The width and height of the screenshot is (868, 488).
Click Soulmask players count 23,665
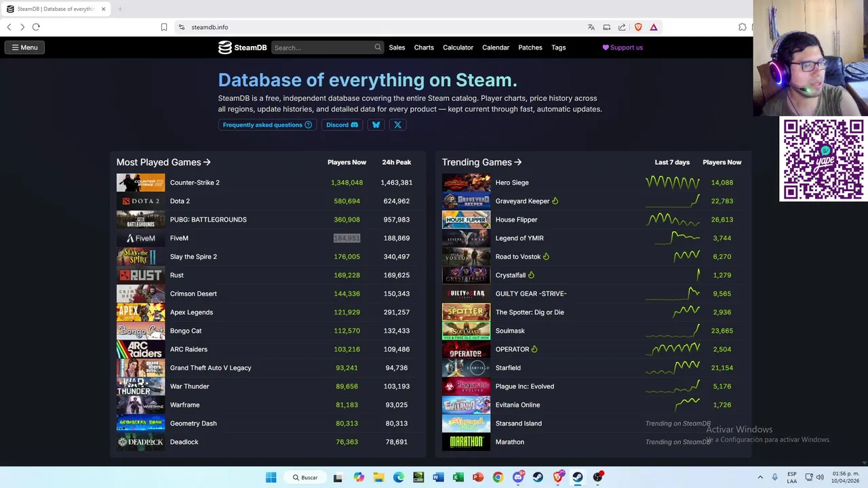722,331
